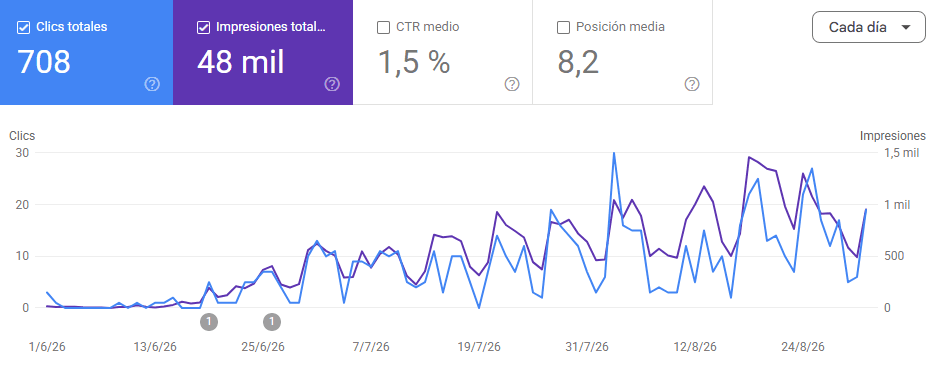The image size is (936, 378).
Task: Click the Clics axis title
Action: (x=22, y=136)
